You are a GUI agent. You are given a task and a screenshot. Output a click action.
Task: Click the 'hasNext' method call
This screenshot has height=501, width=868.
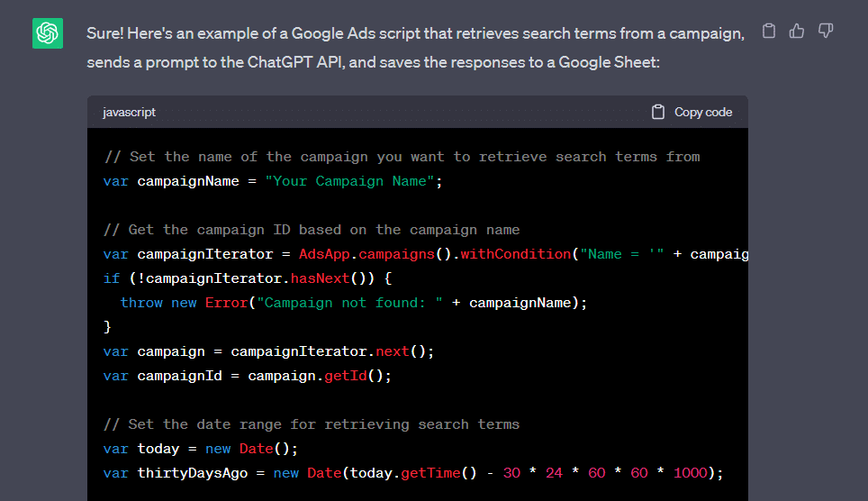coord(320,278)
